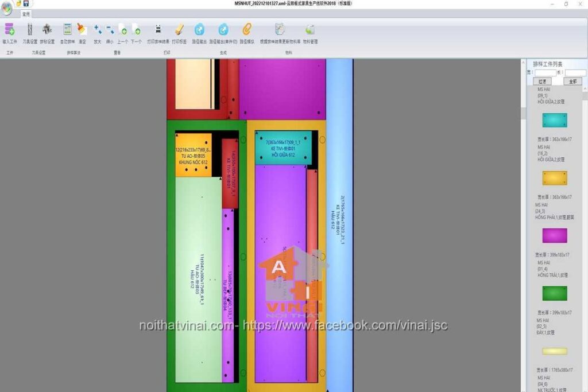The width and height of the screenshot is (588, 392).
Task: Click the save icon in title bar
Action: pyautogui.click(x=26, y=3)
